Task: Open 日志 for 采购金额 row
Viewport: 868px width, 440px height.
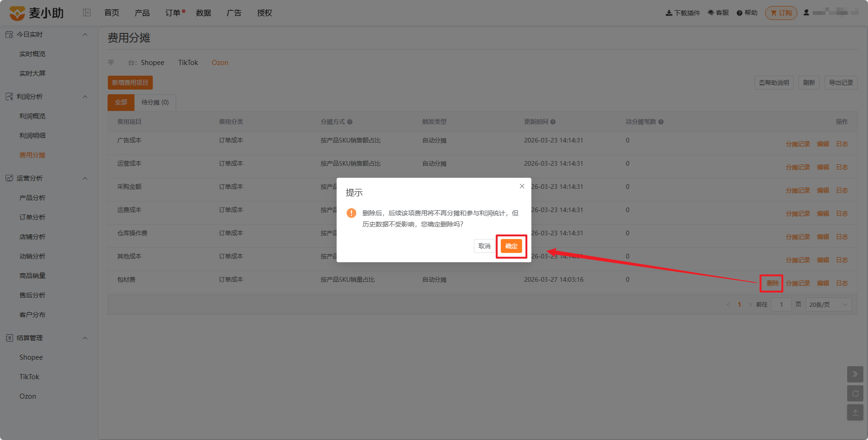Action: (x=842, y=190)
